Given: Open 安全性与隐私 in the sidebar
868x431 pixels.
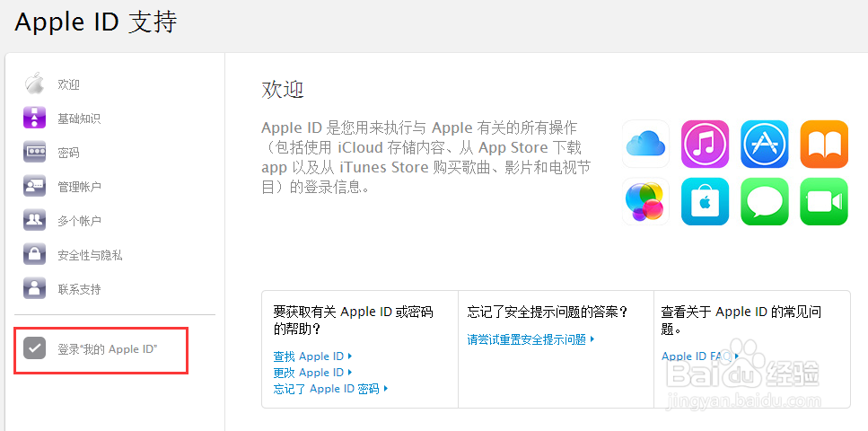Looking at the screenshot, I should [x=90, y=255].
